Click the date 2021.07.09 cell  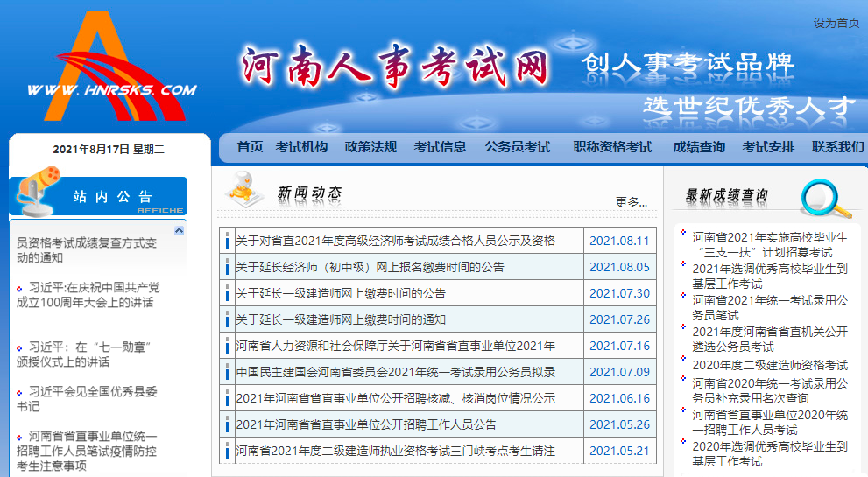(x=619, y=373)
